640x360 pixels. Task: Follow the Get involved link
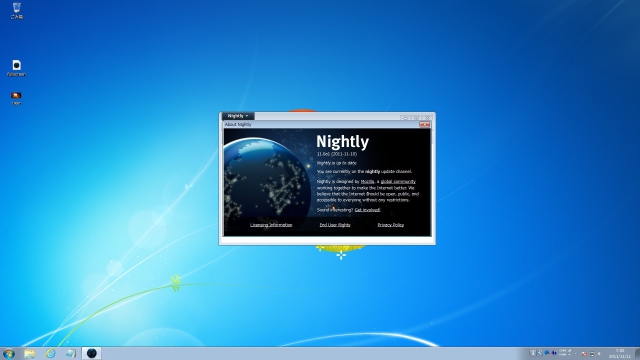pyautogui.click(x=367, y=210)
